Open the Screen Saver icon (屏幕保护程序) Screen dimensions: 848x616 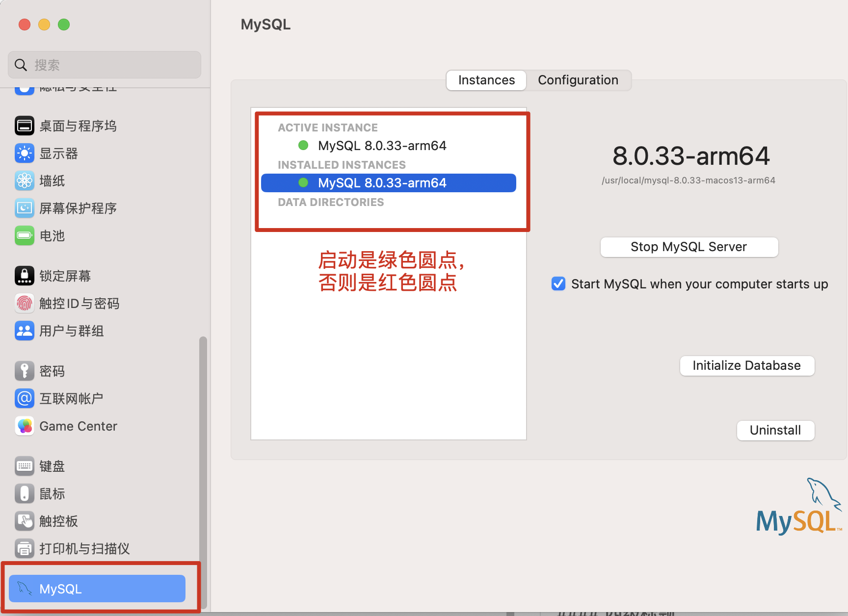point(25,208)
